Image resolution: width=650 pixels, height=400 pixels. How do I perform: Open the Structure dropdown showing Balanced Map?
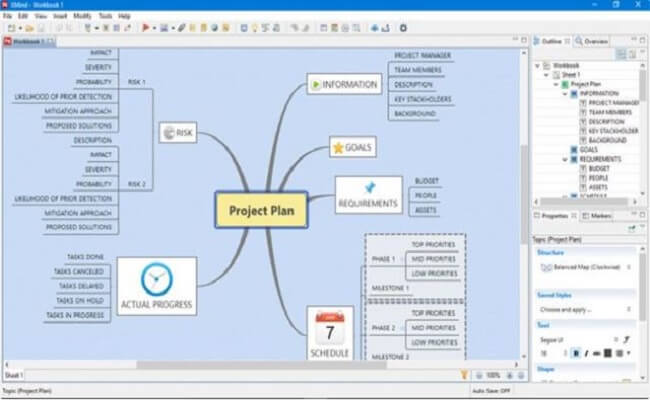pos(587,268)
